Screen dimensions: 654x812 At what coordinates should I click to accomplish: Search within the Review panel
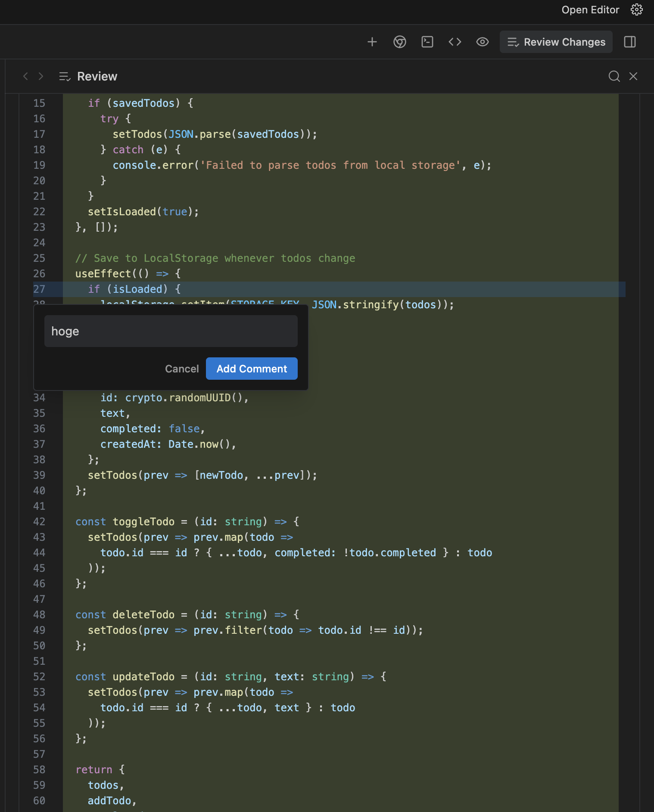pos(614,76)
